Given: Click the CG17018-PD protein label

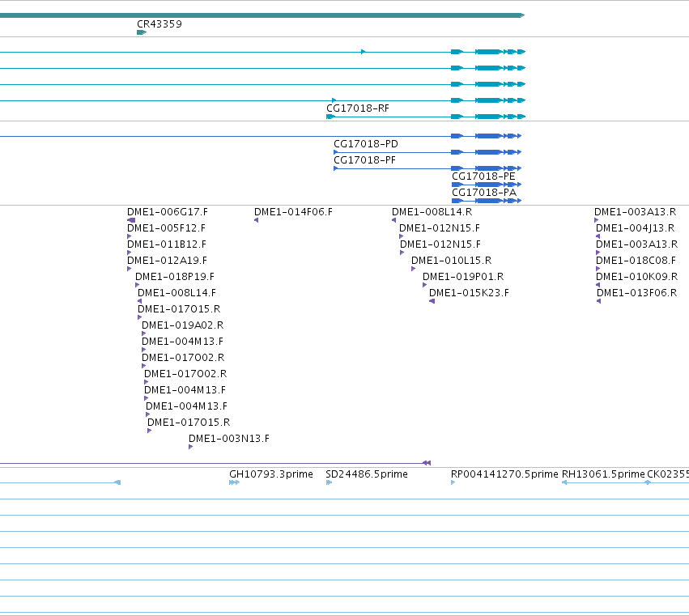Looking at the screenshot, I should [x=366, y=144].
